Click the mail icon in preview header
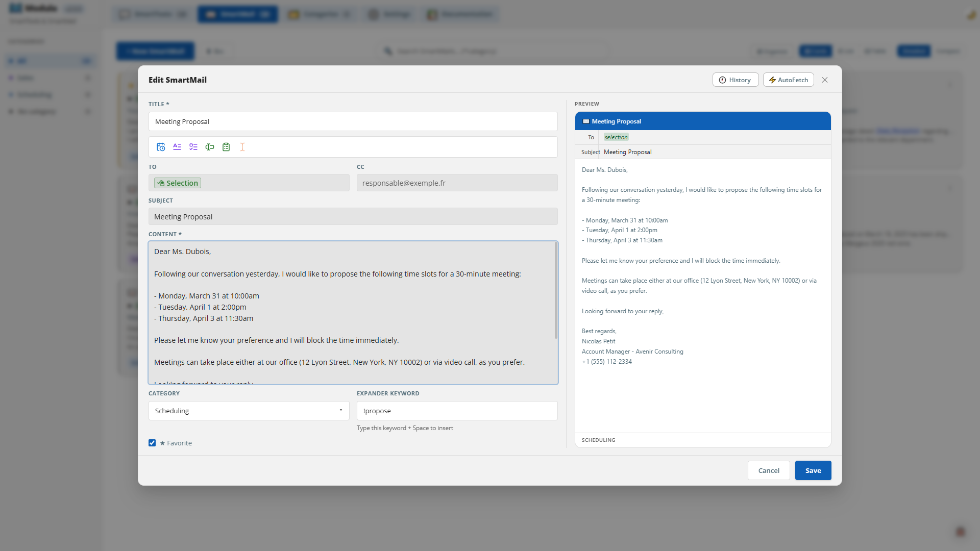Screen dimensions: 980x551 tap(586, 121)
